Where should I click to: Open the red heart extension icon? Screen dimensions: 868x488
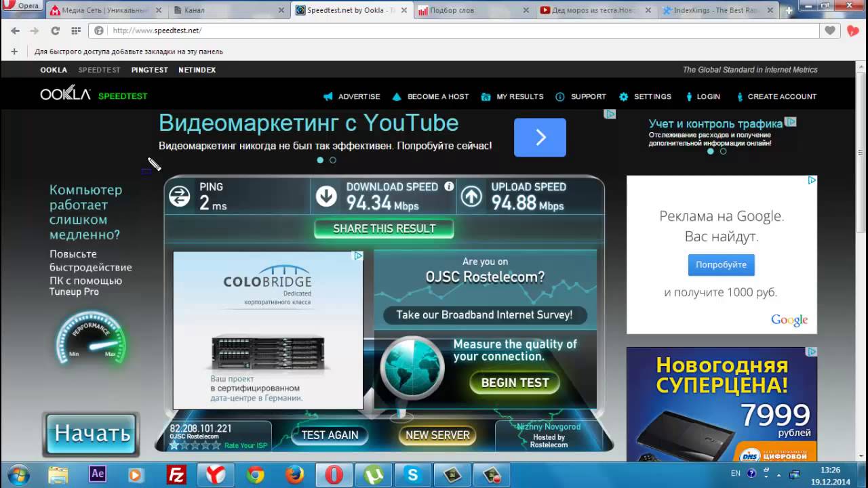pyautogui.click(x=852, y=30)
